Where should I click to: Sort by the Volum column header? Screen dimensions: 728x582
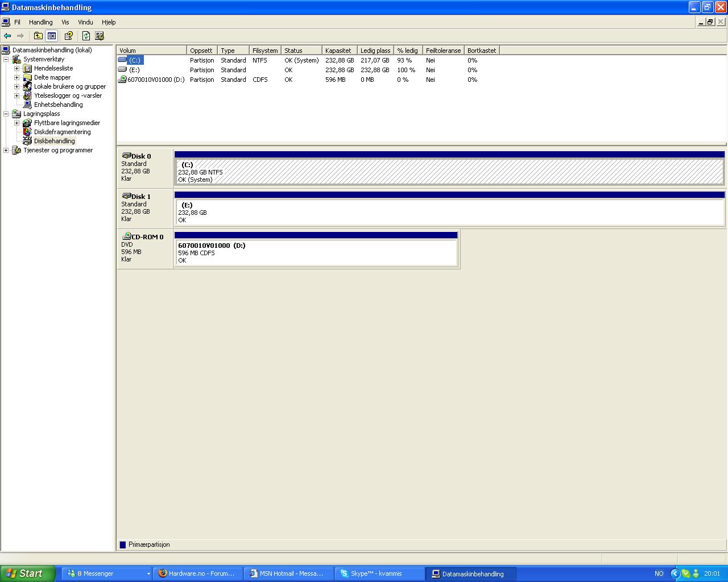152,51
